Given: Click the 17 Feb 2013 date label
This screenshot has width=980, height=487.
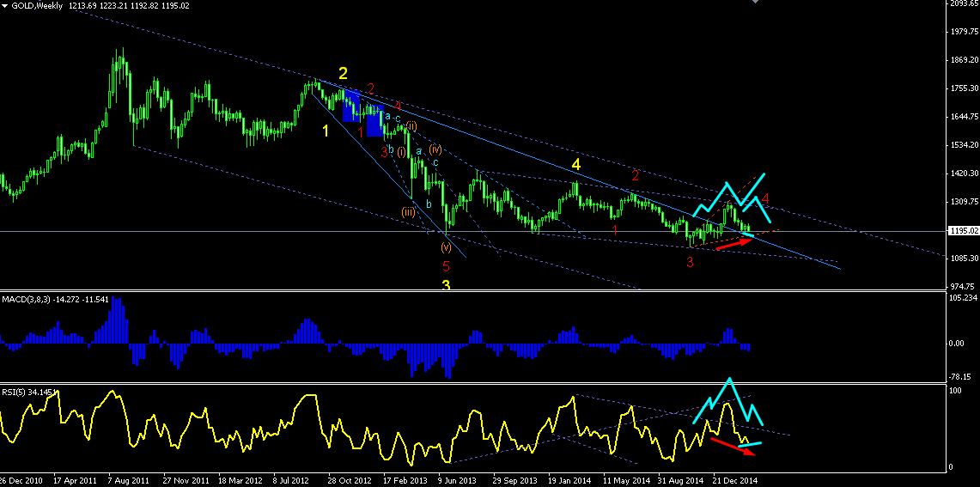Looking at the screenshot, I should (x=405, y=481).
